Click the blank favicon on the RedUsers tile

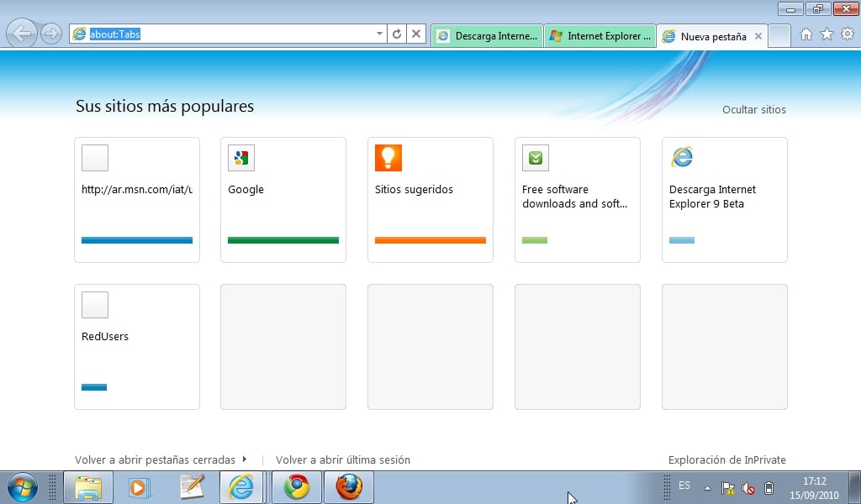pos(95,305)
